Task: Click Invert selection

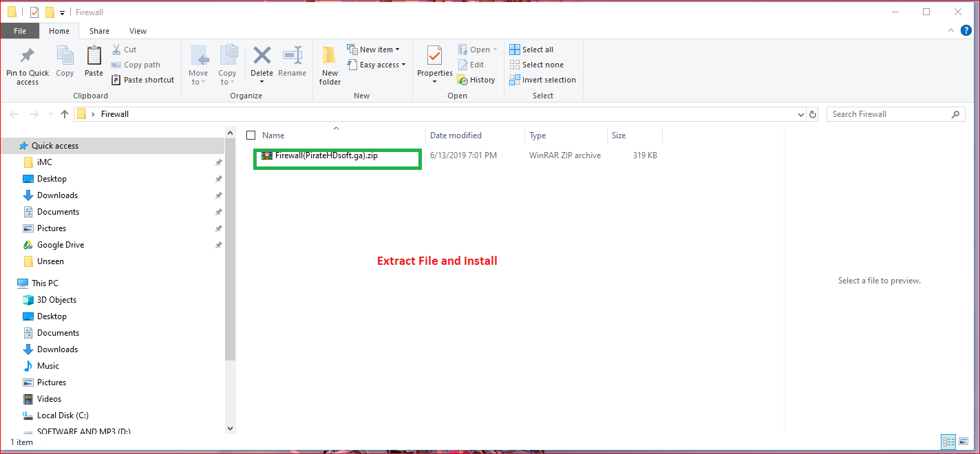Action: click(x=542, y=80)
